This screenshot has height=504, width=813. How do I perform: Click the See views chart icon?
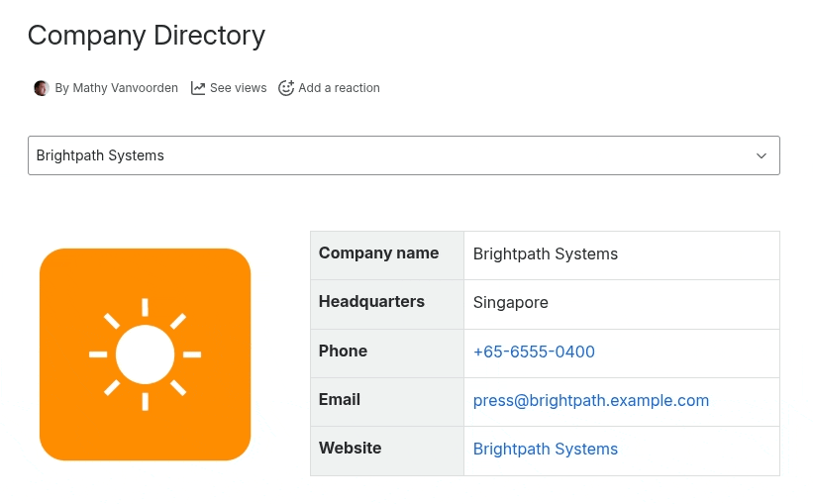point(198,88)
